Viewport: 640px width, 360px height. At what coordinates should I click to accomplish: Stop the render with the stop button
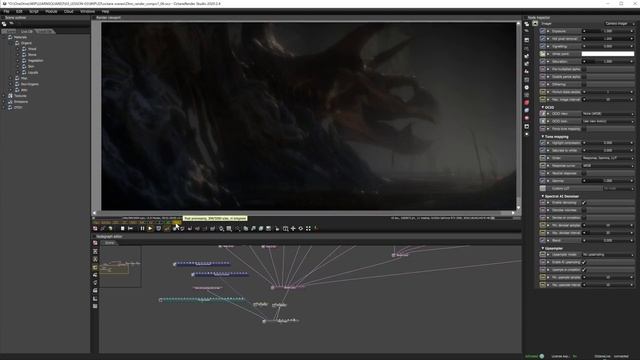click(122, 229)
